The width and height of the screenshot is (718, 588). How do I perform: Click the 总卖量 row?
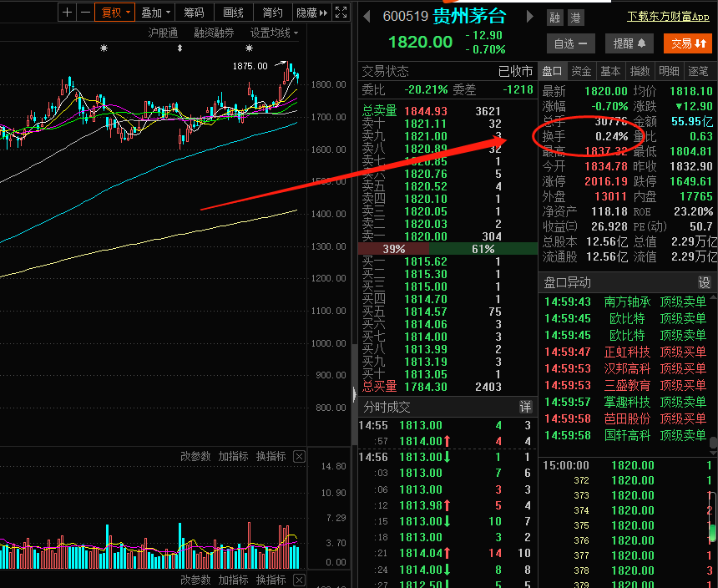(x=447, y=111)
